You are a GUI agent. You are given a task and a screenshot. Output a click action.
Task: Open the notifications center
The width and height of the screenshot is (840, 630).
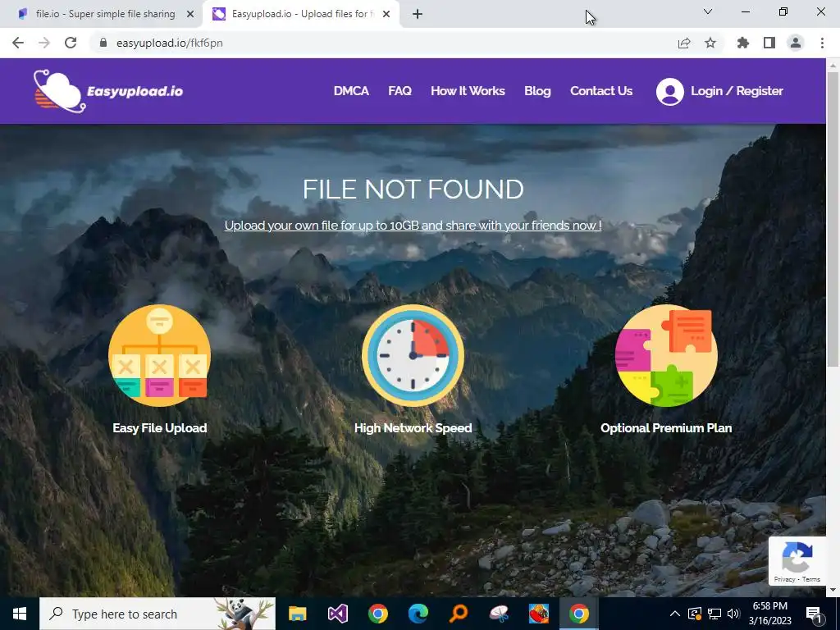click(814, 614)
